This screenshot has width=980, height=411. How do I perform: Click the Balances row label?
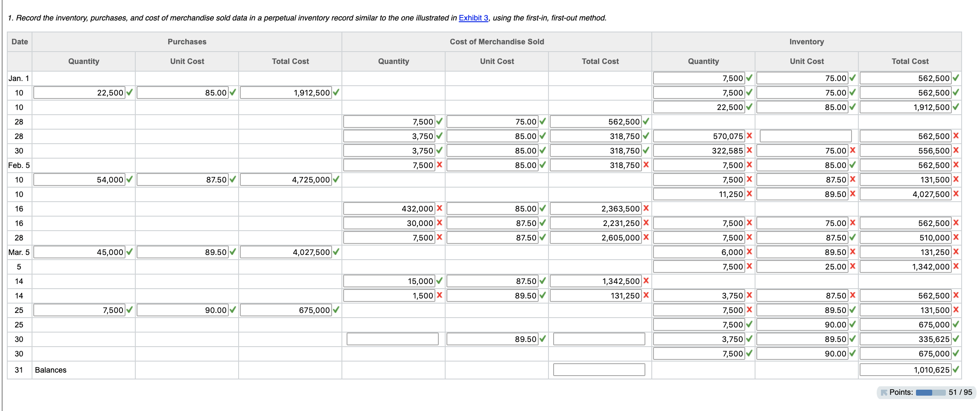pos(51,370)
